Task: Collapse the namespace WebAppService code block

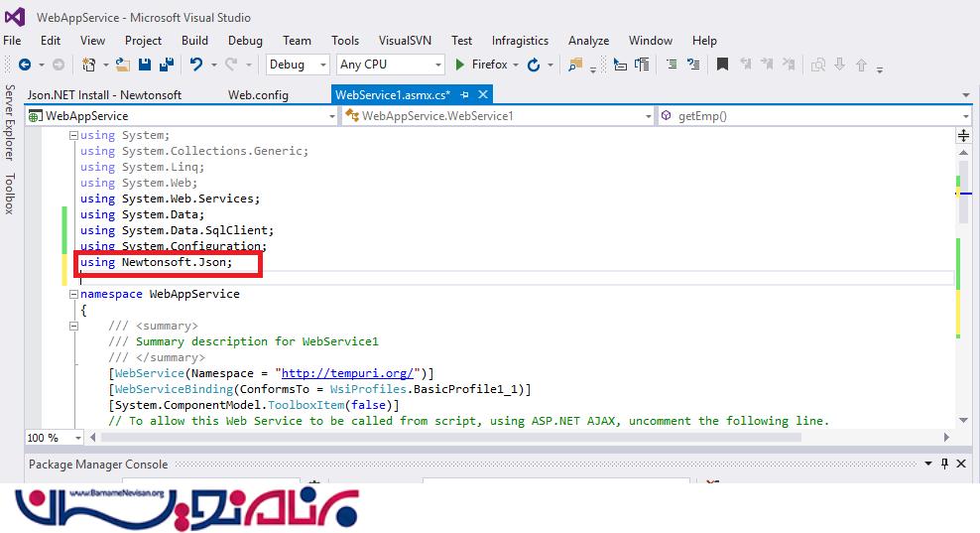Action: pos(73,294)
